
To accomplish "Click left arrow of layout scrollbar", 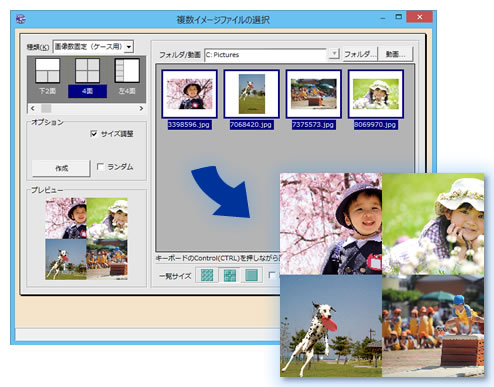I will click(32, 108).
